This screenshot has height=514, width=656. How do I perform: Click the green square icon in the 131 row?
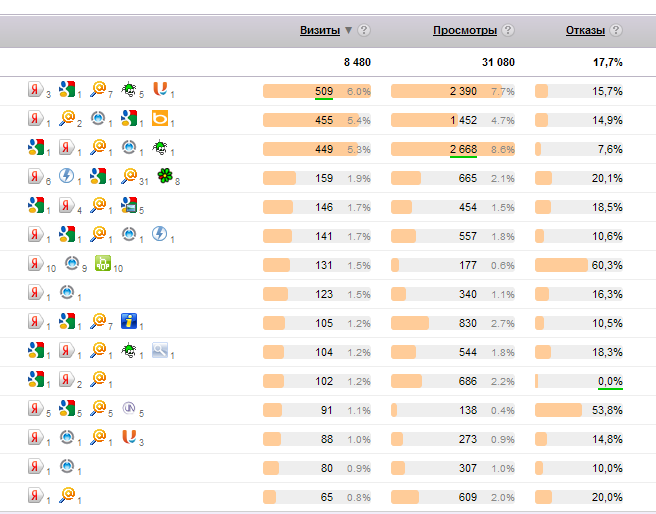[103, 263]
